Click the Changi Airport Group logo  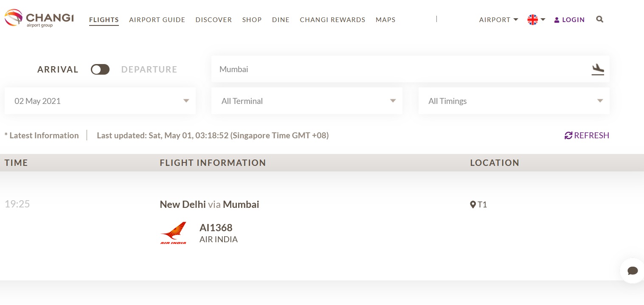(x=39, y=19)
